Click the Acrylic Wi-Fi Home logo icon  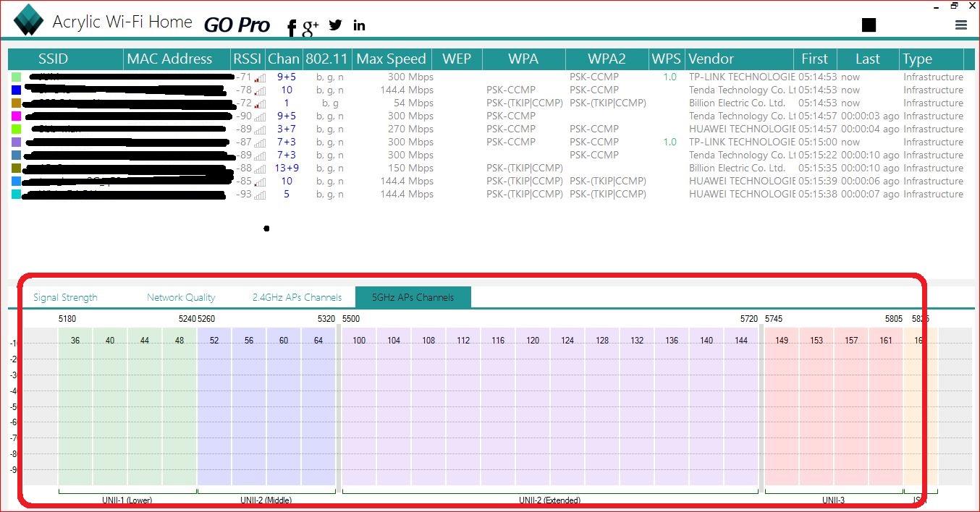pos(29,20)
